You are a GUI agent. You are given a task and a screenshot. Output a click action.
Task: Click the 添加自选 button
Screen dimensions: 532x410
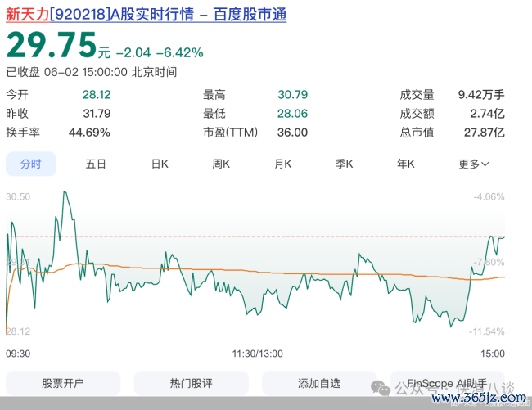pyautogui.click(x=319, y=383)
